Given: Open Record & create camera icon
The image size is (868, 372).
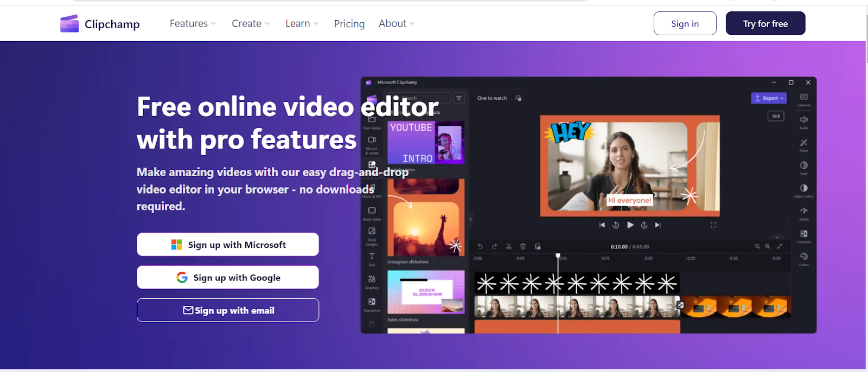Looking at the screenshot, I should click(x=372, y=139).
